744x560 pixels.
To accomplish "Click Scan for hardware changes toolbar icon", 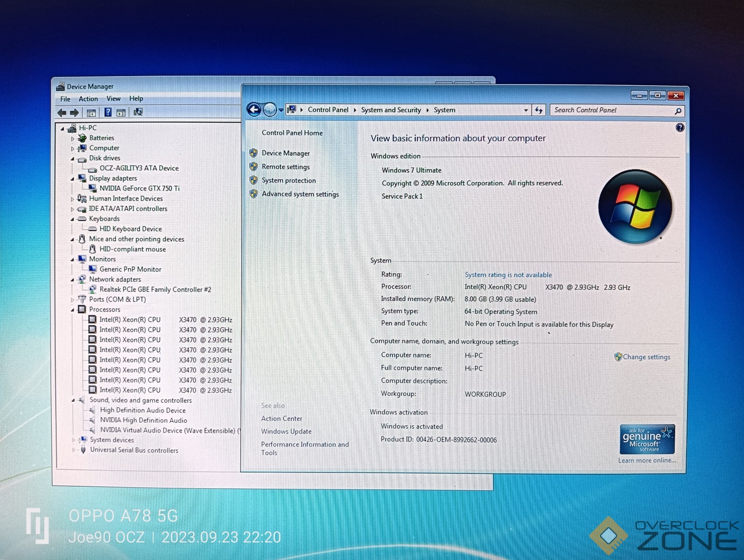I will (138, 112).
